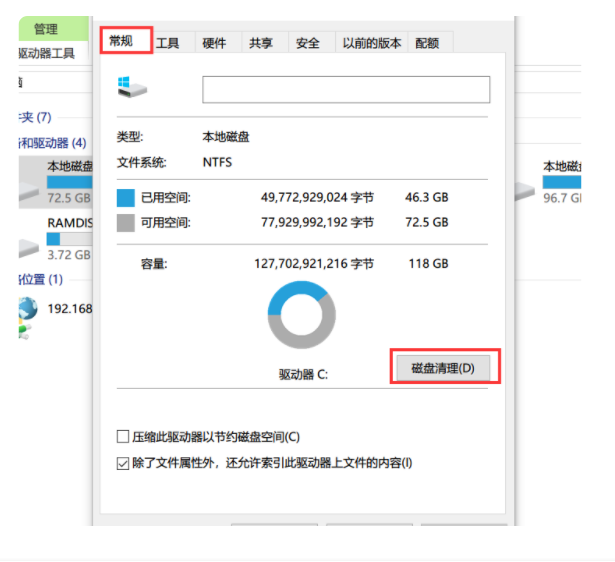Open the 以前的版本 tab
The width and height of the screenshot is (615, 562).
(x=371, y=43)
